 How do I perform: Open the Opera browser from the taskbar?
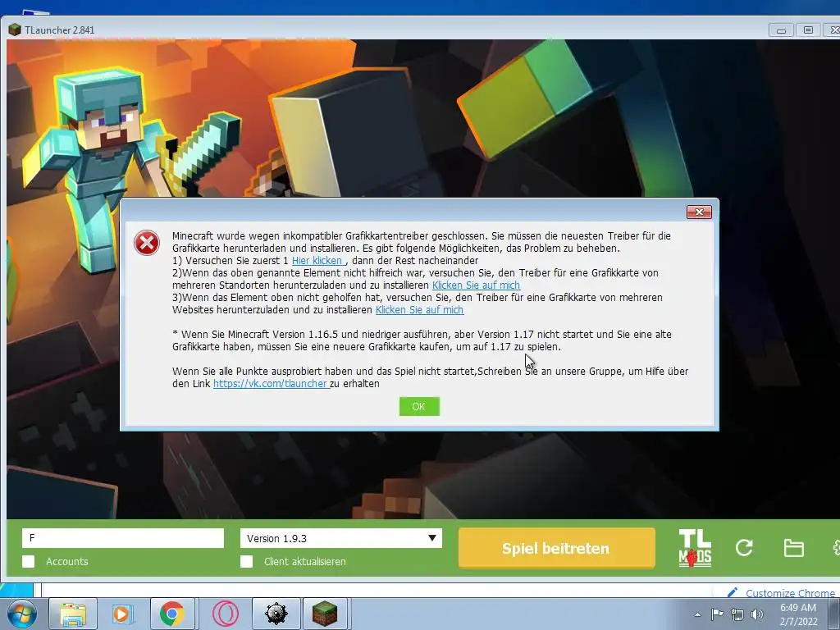[x=226, y=614]
